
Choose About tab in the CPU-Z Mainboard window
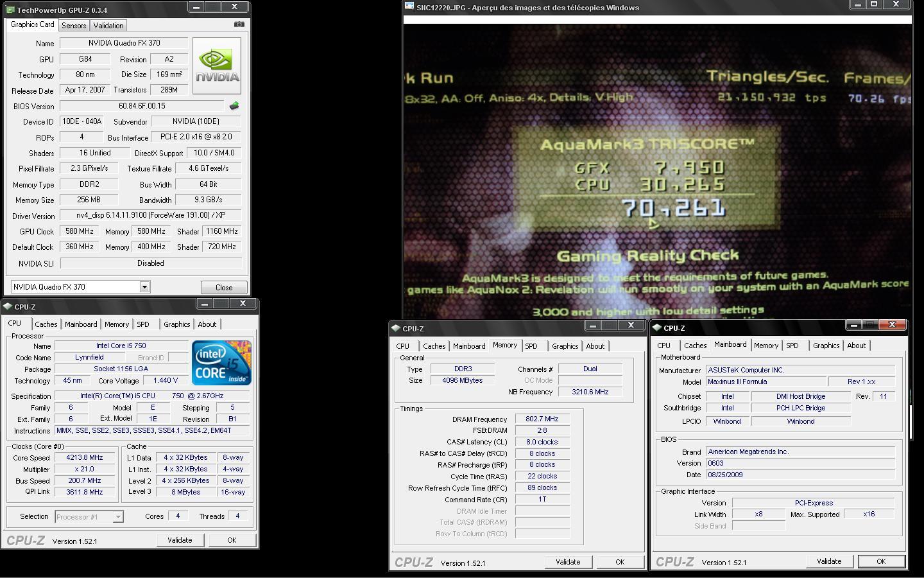(856, 346)
